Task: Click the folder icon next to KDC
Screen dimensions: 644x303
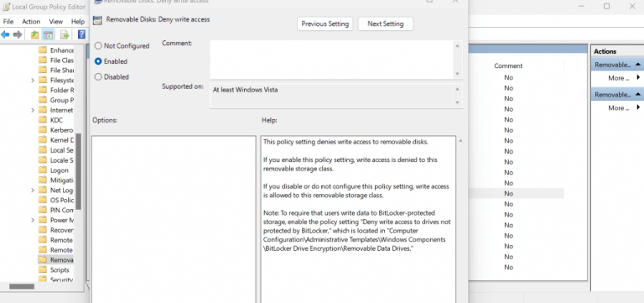Action: pyautogui.click(x=42, y=120)
